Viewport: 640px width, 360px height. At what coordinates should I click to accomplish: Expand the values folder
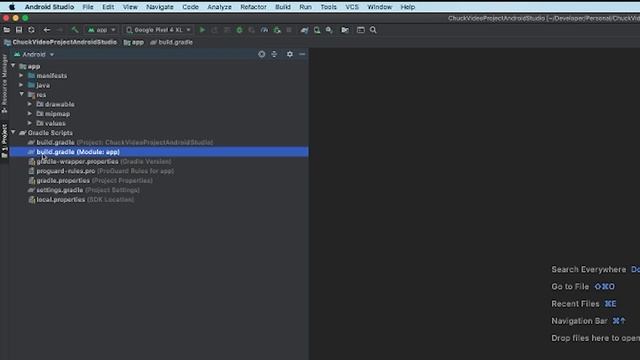pyautogui.click(x=30, y=123)
